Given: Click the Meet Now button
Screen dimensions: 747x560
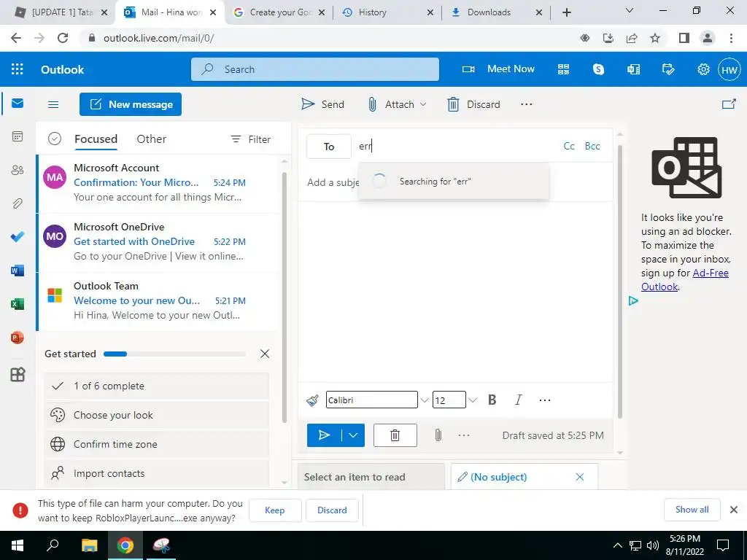Looking at the screenshot, I should point(498,69).
